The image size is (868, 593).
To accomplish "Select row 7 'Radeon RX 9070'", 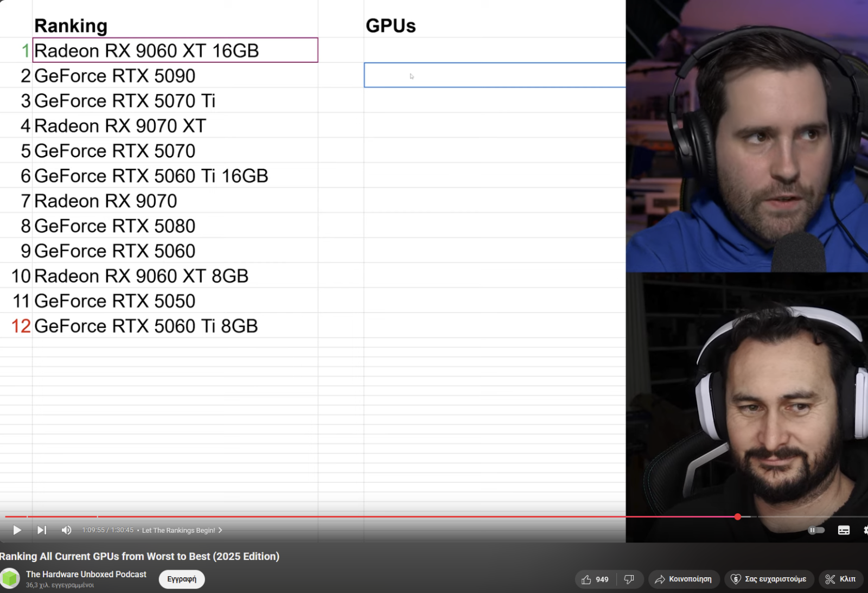I will click(x=175, y=200).
